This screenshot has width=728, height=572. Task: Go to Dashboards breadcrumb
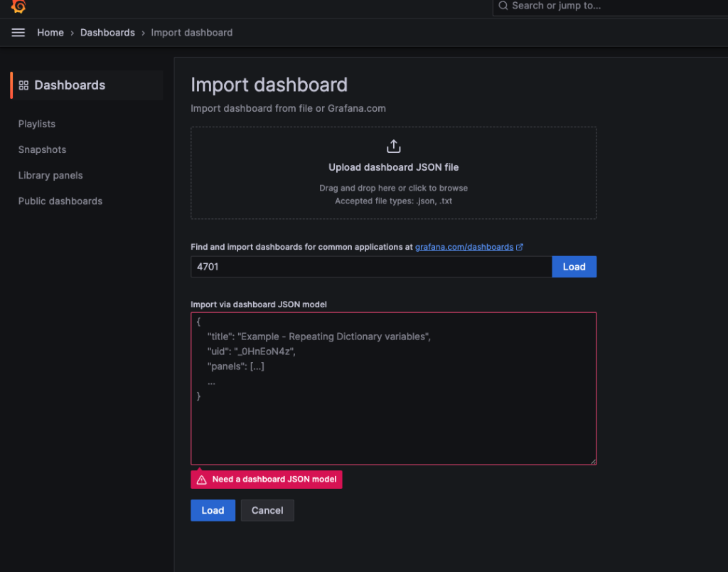[107, 33]
